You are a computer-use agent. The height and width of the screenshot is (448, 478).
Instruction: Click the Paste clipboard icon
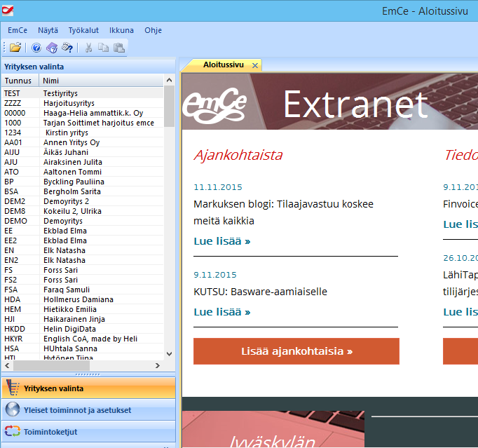[x=119, y=48]
